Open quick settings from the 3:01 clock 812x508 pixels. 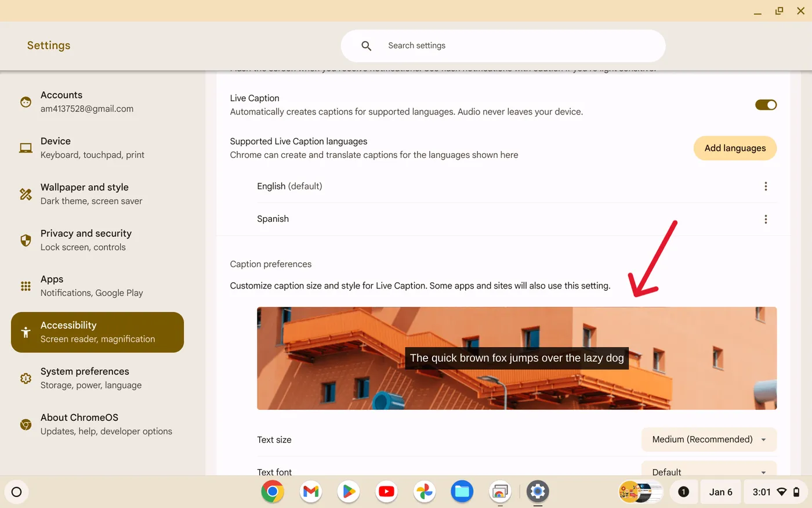pyautogui.click(x=775, y=492)
